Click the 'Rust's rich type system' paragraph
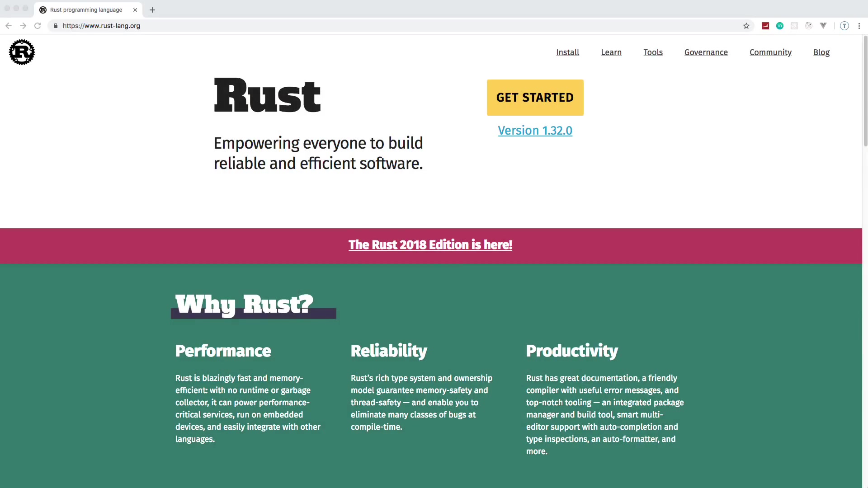868x488 pixels. click(421, 403)
